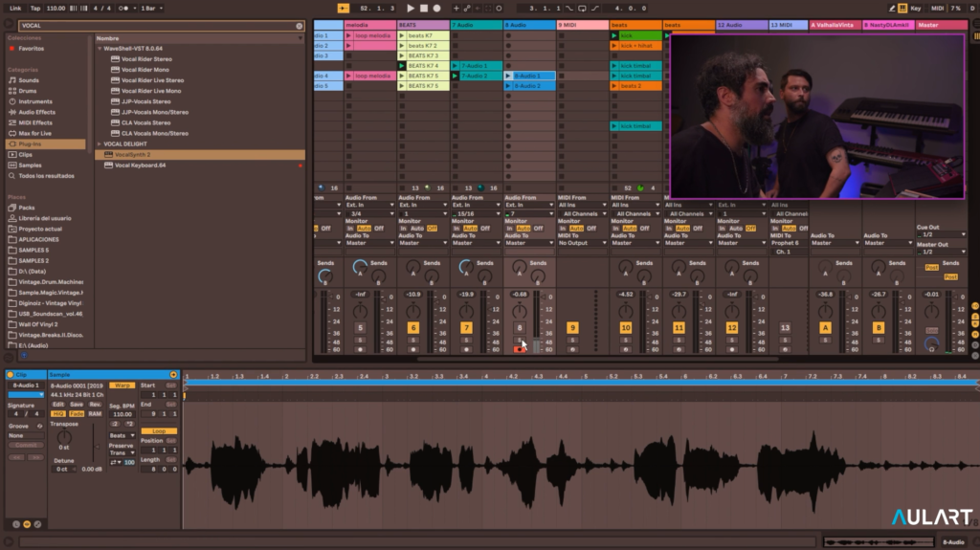The image size is (980, 550).
Task: Click the Arrangement Record button
Action: click(x=436, y=8)
